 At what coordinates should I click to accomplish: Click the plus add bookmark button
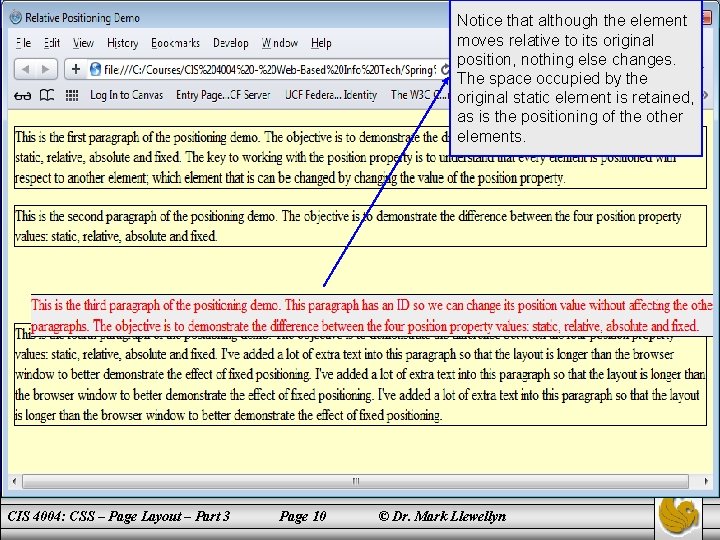click(76, 69)
